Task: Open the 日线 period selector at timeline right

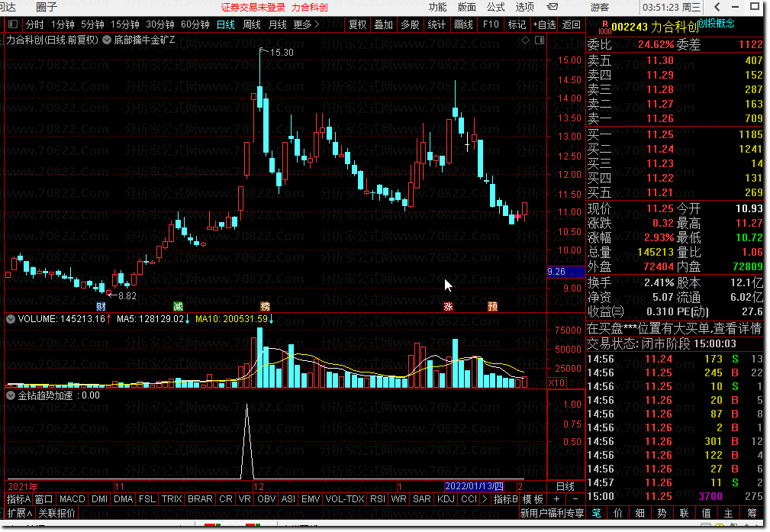Action: (x=565, y=486)
